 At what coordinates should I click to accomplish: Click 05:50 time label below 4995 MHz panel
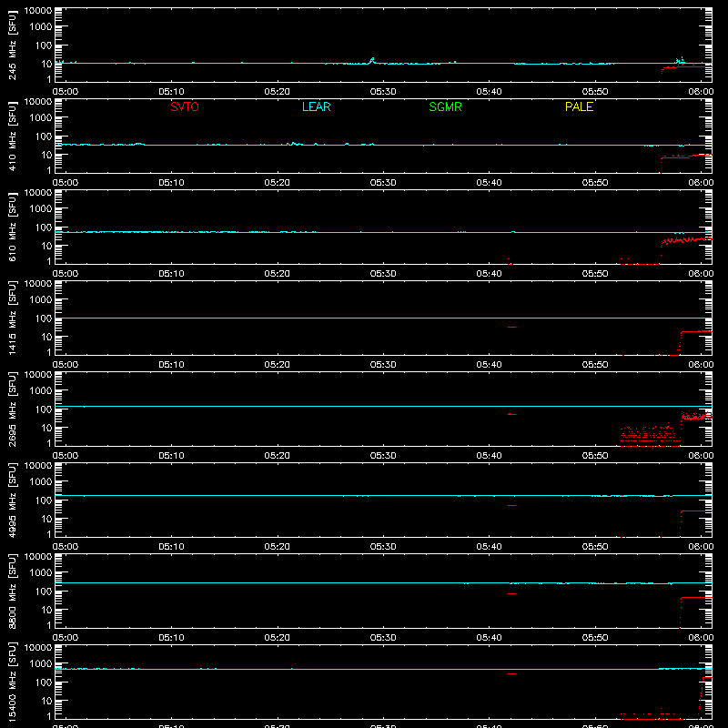(595, 547)
